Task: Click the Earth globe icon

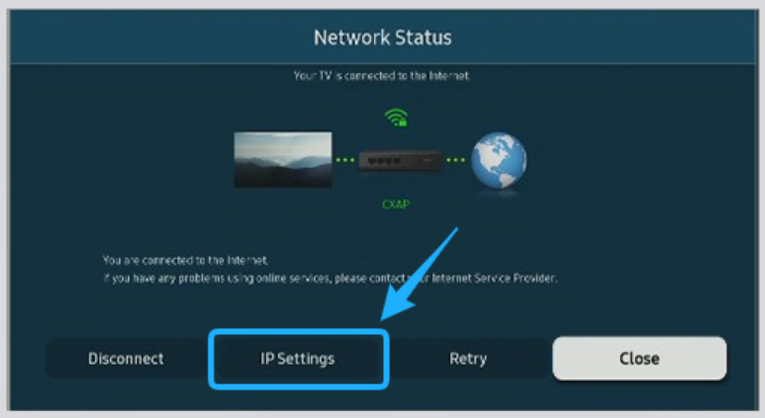Action: tap(499, 160)
